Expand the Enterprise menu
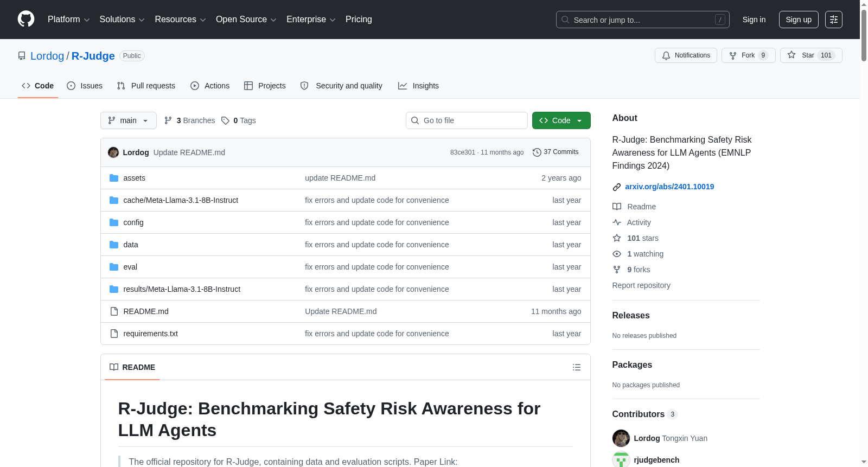The height and width of the screenshot is (467, 868). (311, 20)
